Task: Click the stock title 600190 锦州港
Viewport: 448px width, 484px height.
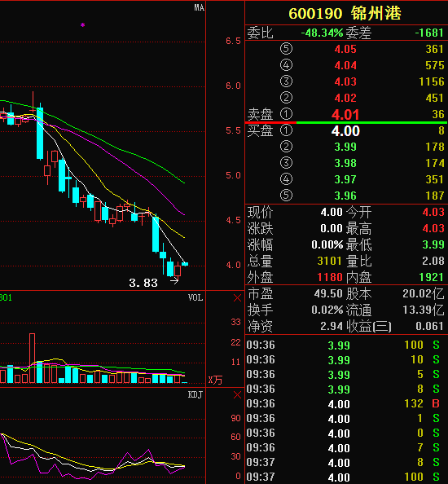Action: (345, 13)
